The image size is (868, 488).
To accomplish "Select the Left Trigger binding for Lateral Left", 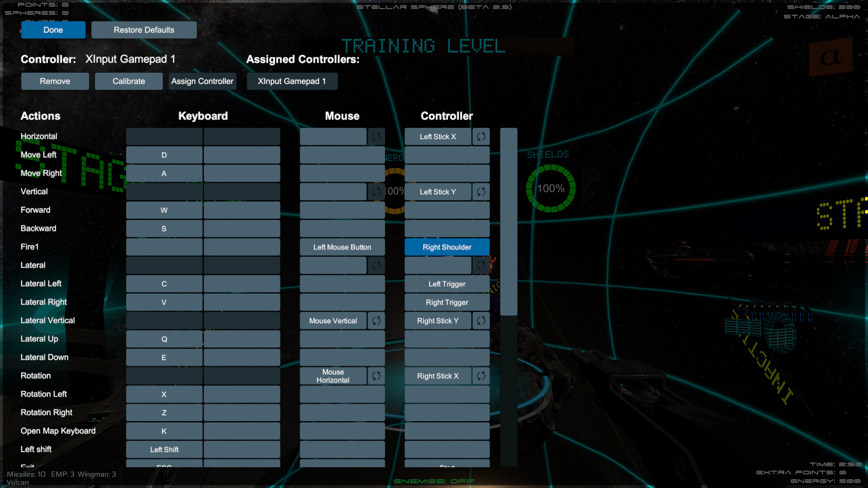I will 447,284.
